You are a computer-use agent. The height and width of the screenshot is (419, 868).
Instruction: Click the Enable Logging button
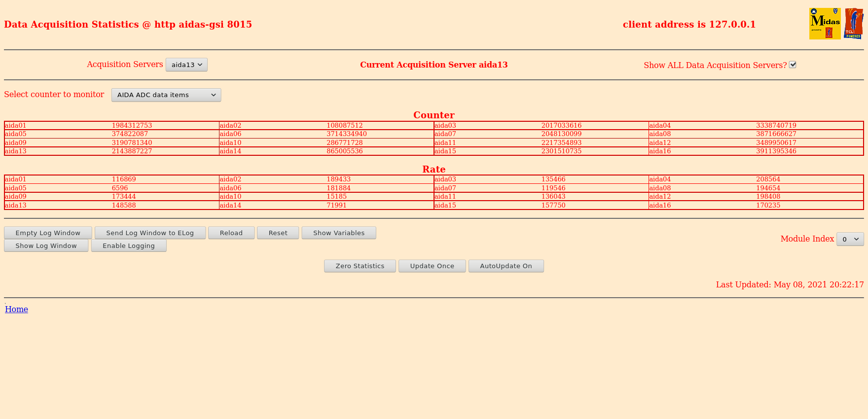(129, 245)
